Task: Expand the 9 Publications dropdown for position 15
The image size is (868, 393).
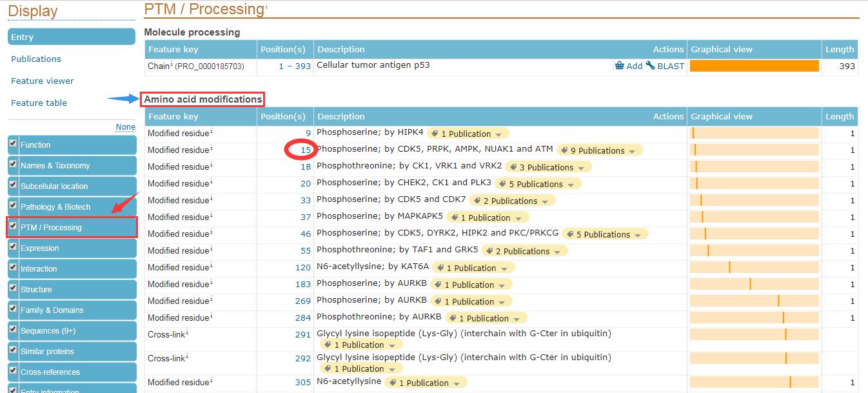Action: tap(632, 151)
